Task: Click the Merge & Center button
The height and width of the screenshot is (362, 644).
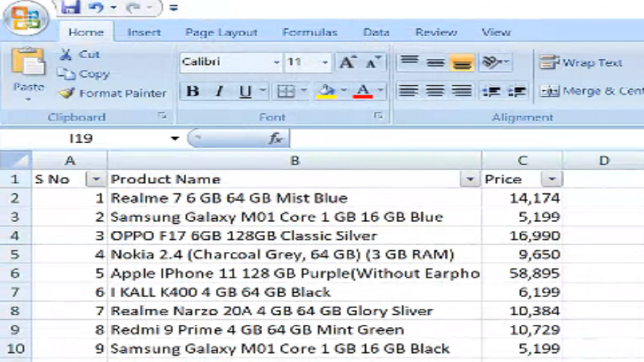Action: [x=591, y=92]
